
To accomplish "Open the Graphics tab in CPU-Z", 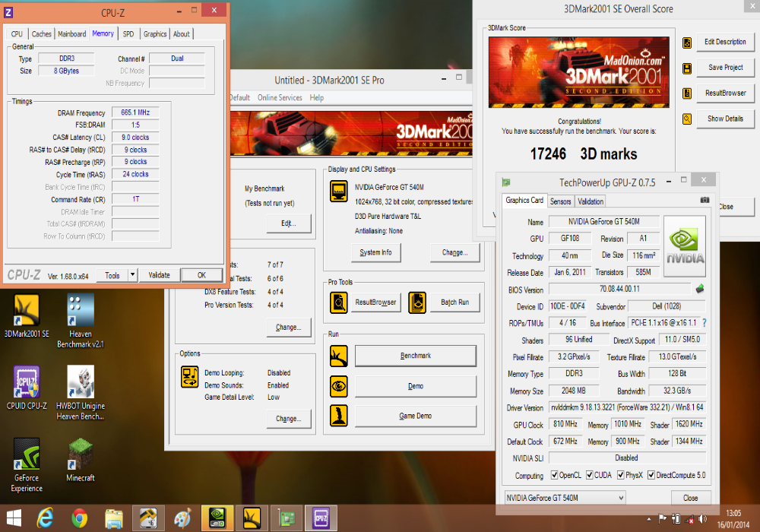I will click(x=154, y=34).
